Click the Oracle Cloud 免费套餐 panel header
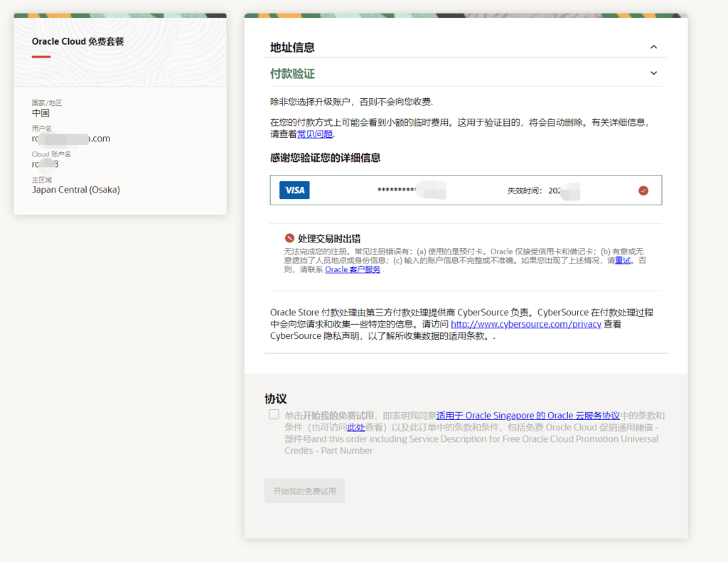 (x=78, y=41)
